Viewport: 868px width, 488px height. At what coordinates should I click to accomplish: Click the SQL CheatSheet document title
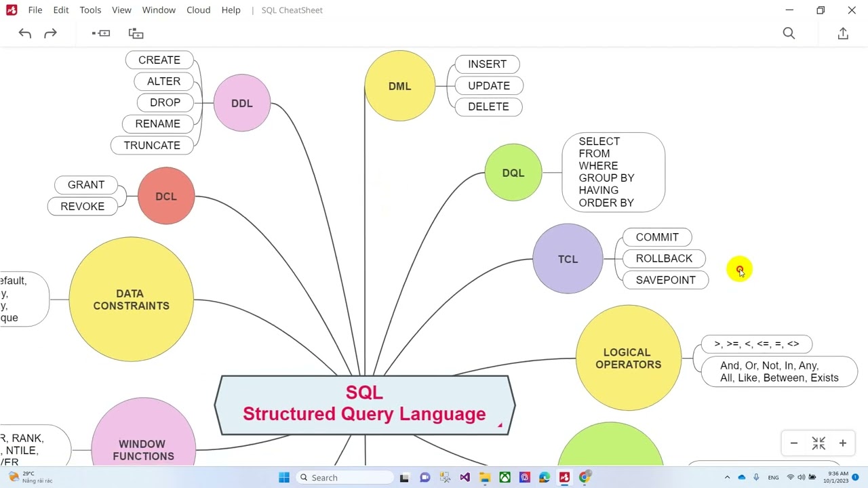point(292,10)
